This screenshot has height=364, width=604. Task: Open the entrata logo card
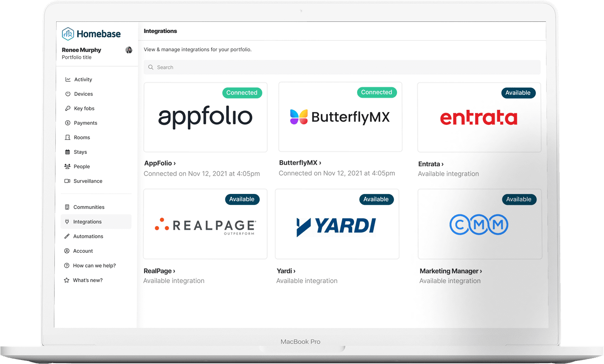pos(479,117)
